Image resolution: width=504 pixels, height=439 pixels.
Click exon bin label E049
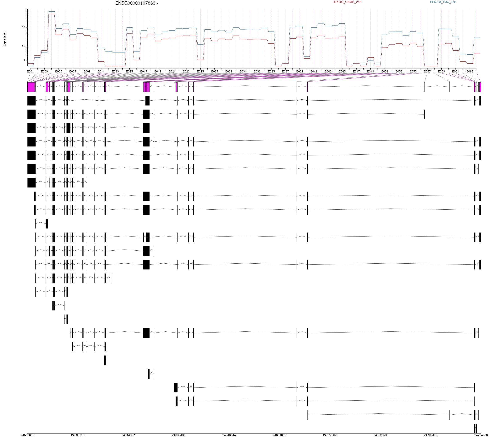370,72
